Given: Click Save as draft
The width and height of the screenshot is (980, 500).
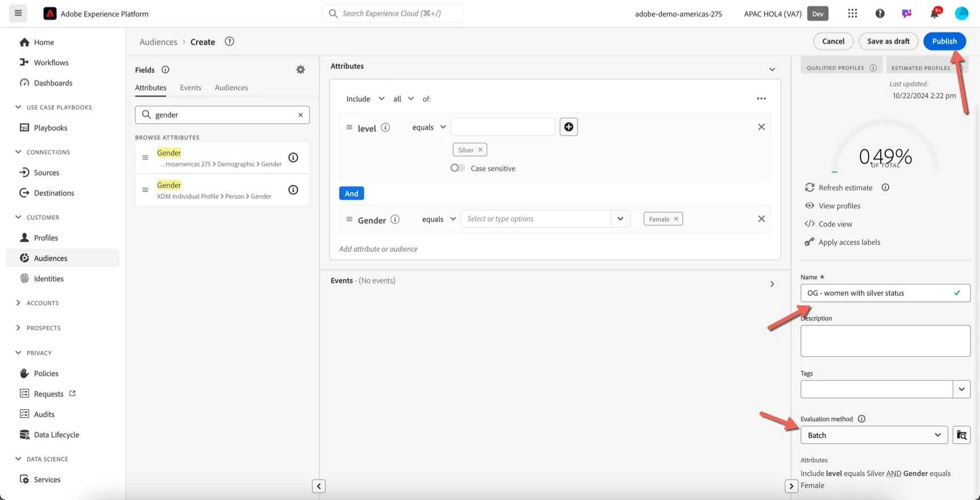Looking at the screenshot, I should [888, 41].
